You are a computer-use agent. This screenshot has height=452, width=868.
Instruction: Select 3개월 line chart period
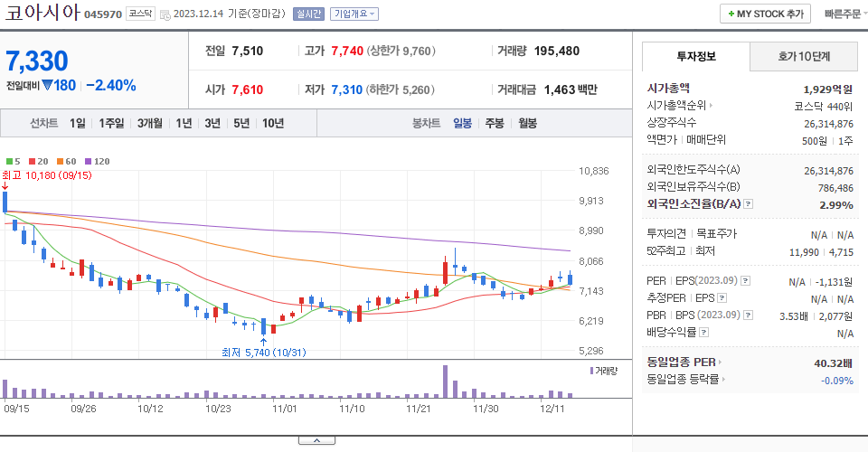(x=150, y=123)
